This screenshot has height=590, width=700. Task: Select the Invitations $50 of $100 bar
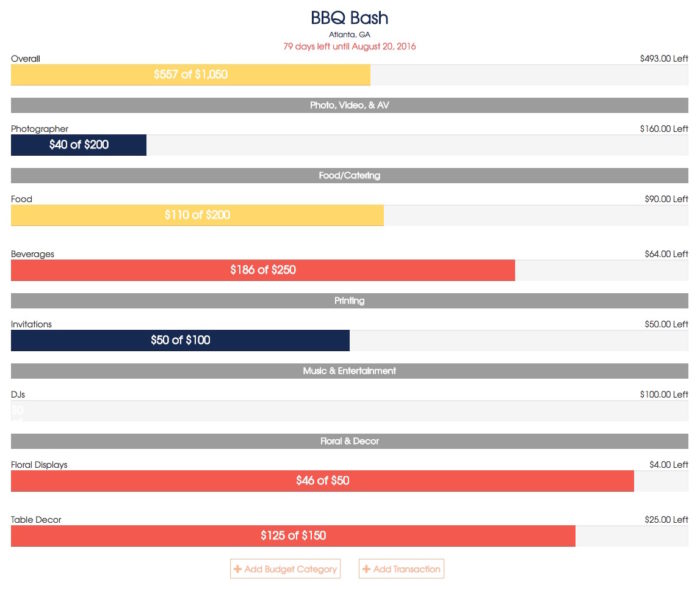(x=180, y=340)
